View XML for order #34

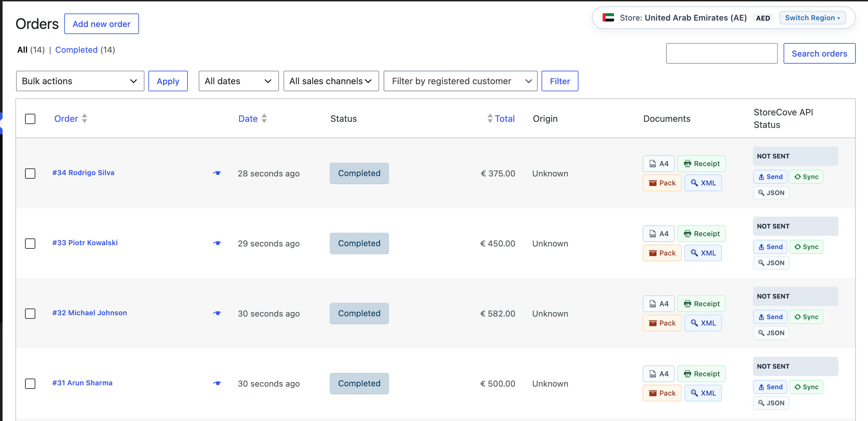[x=703, y=183]
